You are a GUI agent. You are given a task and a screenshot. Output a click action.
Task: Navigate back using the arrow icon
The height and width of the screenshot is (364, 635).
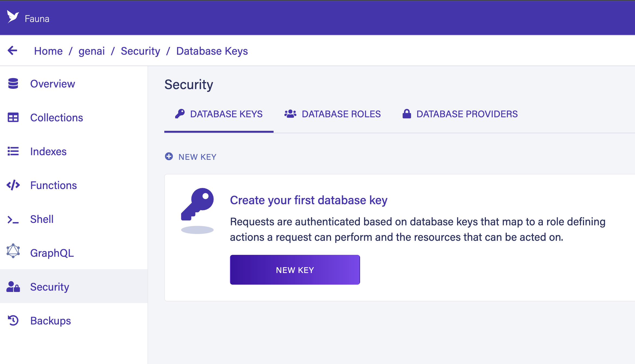(x=12, y=51)
